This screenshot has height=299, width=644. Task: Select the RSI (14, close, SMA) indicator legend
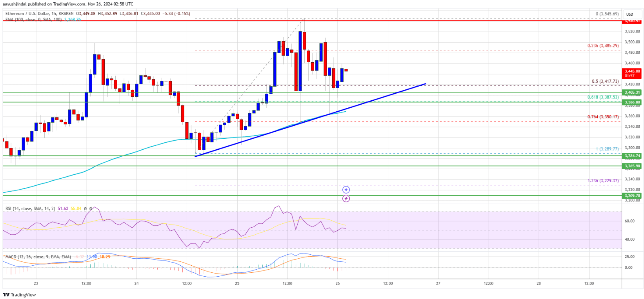click(x=30, y=208)
